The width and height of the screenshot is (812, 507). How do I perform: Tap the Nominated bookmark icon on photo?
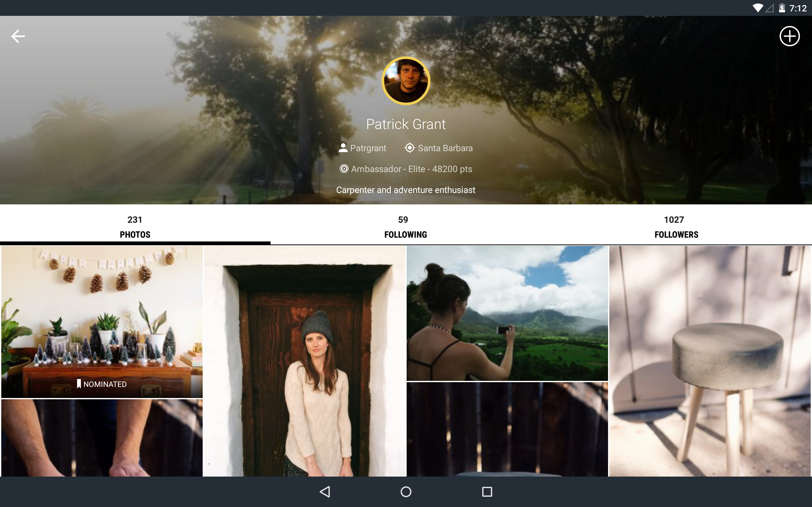point(79,384)
